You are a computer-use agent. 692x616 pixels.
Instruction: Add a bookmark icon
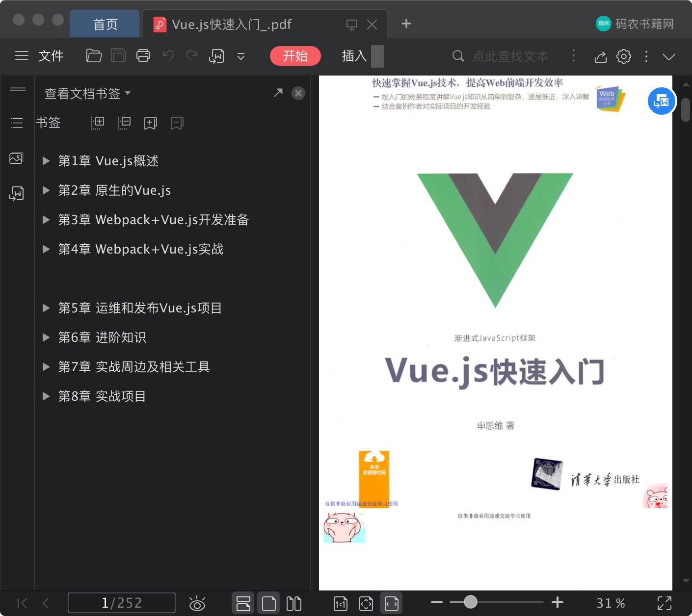pyautogui.click(x=150, y=123)
